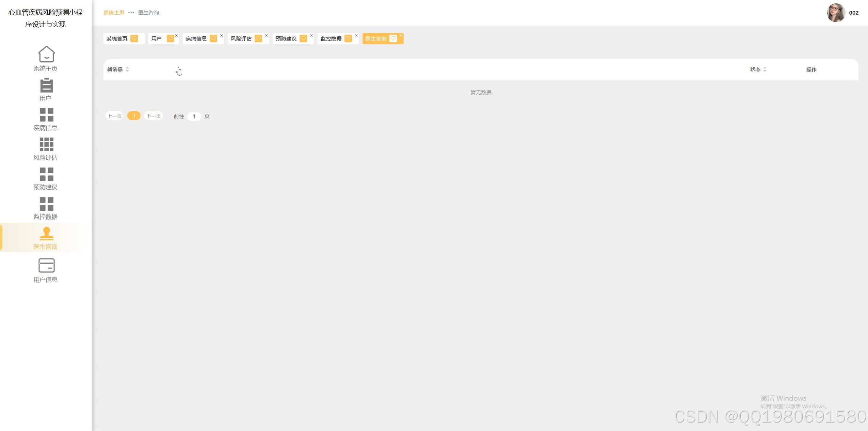Sort the 状态 column
The height and width of the screenshot is (431, 868).
765,69
